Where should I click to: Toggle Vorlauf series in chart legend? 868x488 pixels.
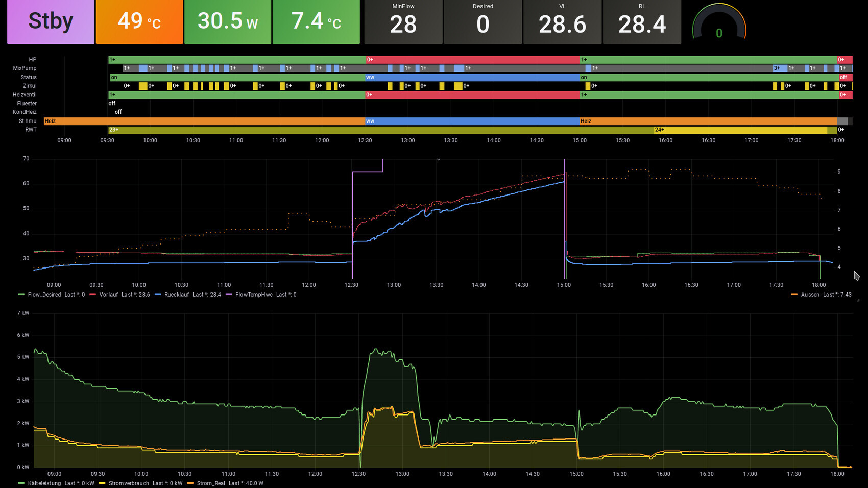(108, 295)
